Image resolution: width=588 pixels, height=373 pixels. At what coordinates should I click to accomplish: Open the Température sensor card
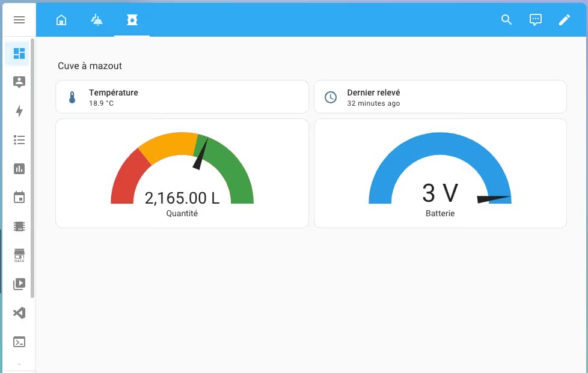(182, 97)
